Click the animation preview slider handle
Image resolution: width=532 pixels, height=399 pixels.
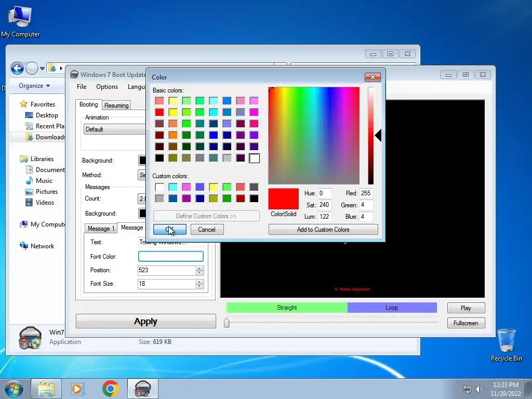tap(227, 322)
